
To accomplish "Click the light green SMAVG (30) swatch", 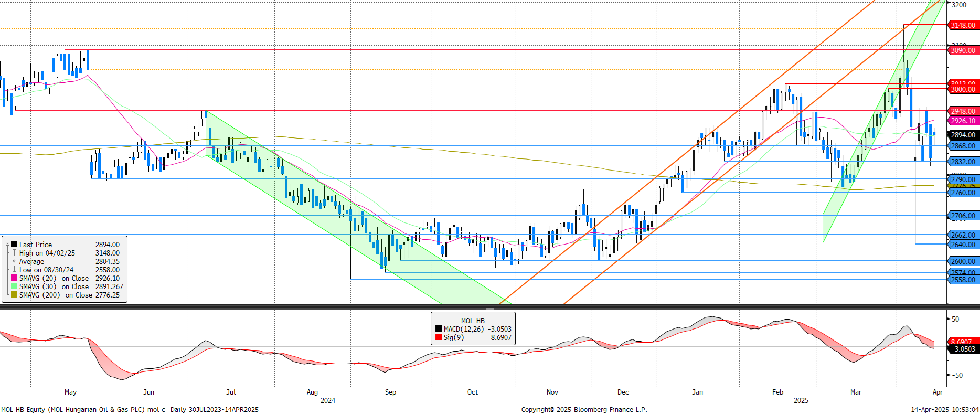I will pyautogui.click(x=15, y=286).
